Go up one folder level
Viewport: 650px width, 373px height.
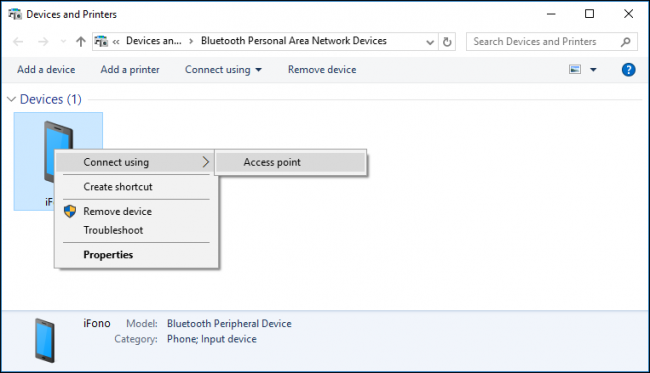tap(80, 41)
